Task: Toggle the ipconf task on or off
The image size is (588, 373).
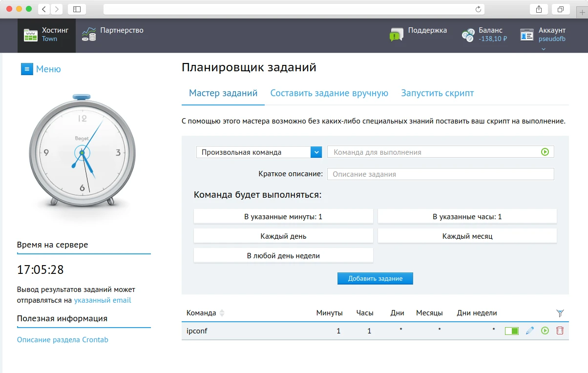Action: click(x=512, y=331)
